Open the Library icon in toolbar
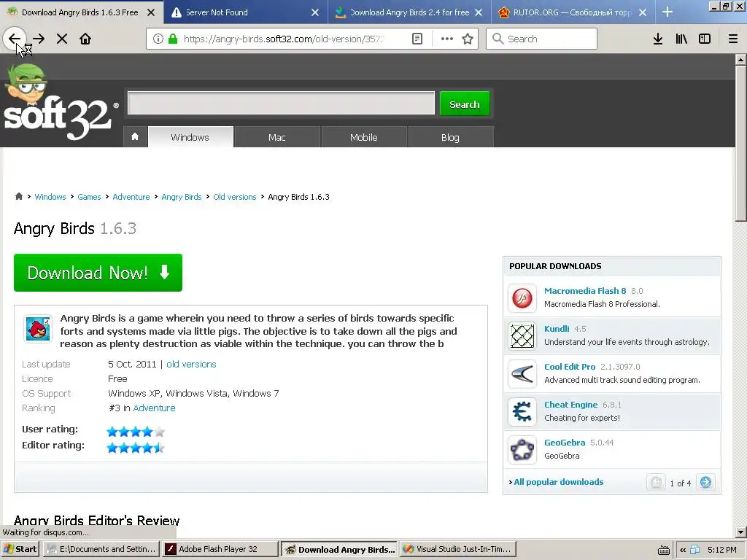The height and width of the screenshot is (560, 747). tap(681, 39)
